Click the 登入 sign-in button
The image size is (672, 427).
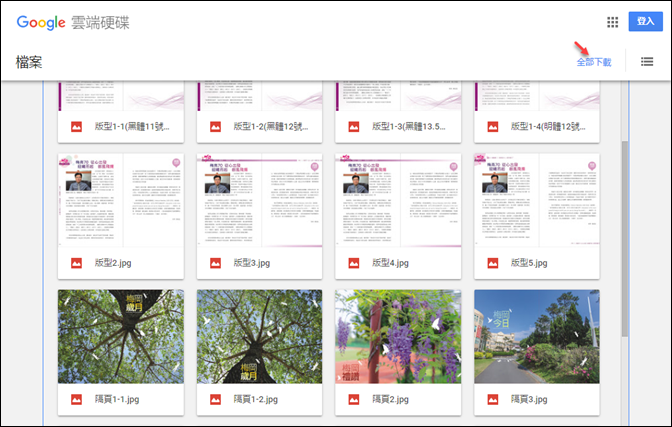click(645, 21)
